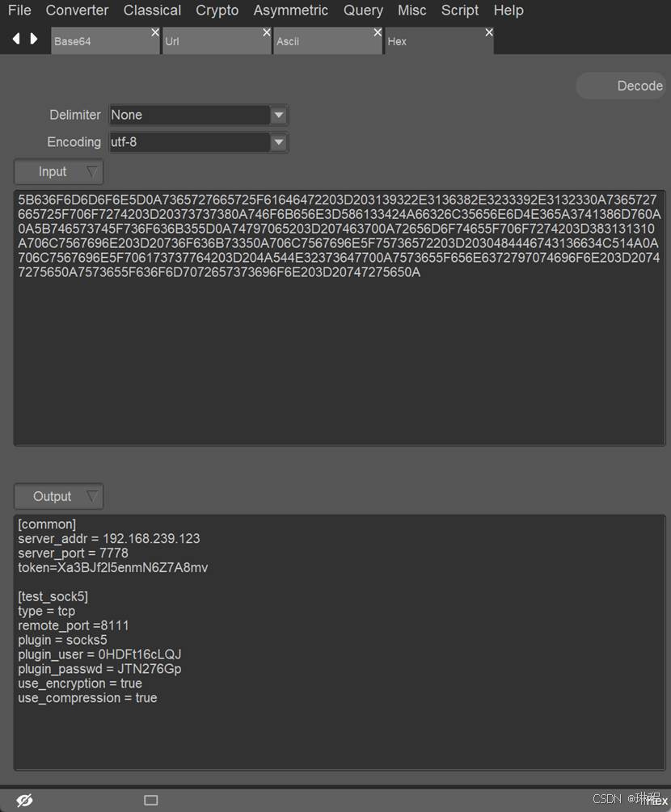Image resolution: width=671 pixels, height=812 pixels.
Task: Open the File menu
Action: click(19, 11)
